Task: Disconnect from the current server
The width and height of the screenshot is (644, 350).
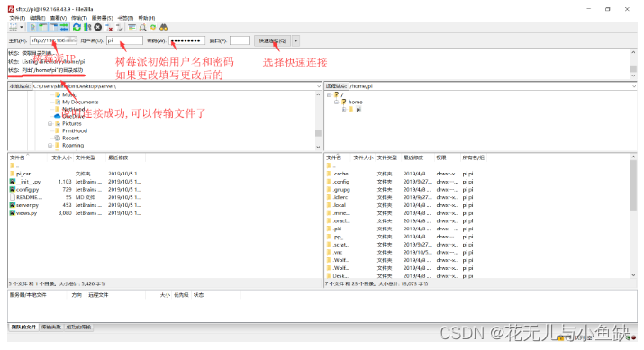Action: pos(109,28)
